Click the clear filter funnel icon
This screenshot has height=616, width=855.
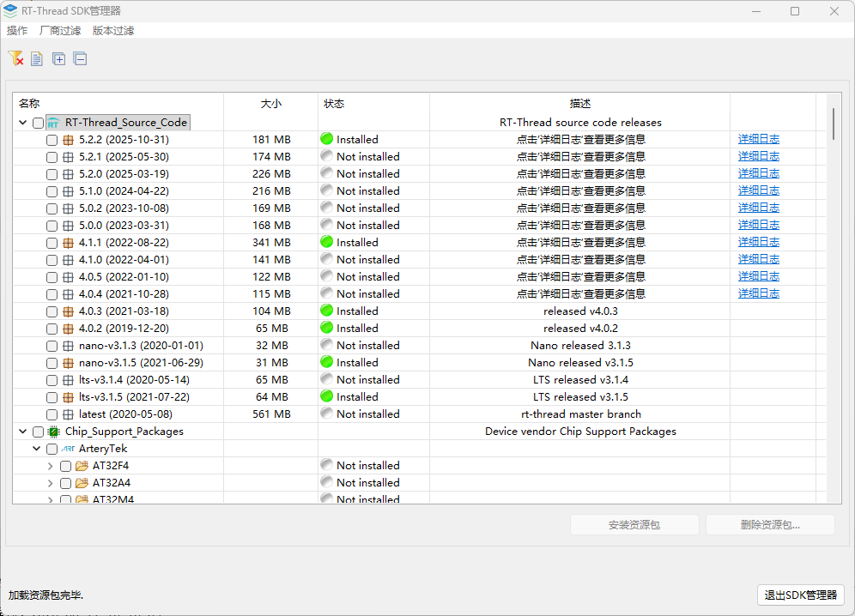pos(15,58)
